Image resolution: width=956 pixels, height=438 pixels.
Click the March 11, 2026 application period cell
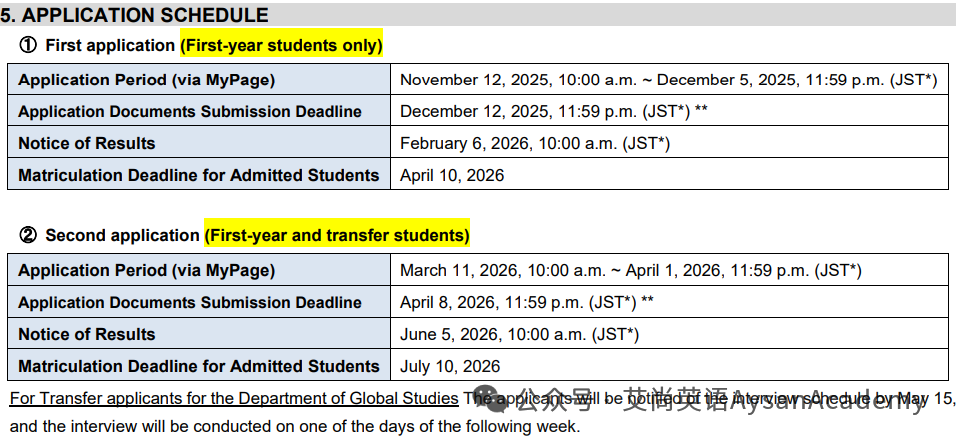[668, 270]
